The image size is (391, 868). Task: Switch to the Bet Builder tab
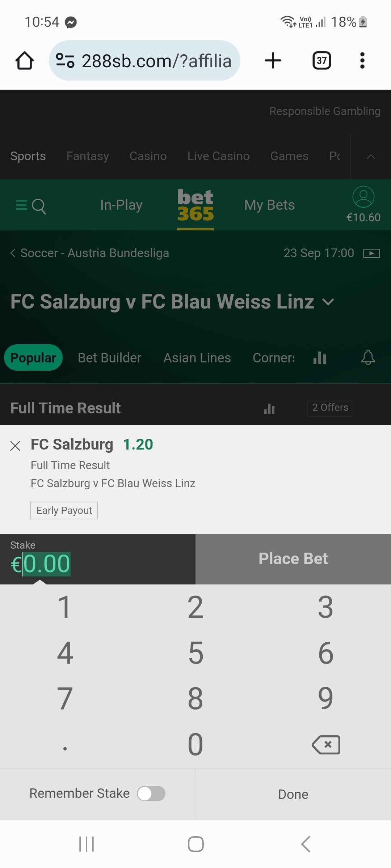click(109, 358)
